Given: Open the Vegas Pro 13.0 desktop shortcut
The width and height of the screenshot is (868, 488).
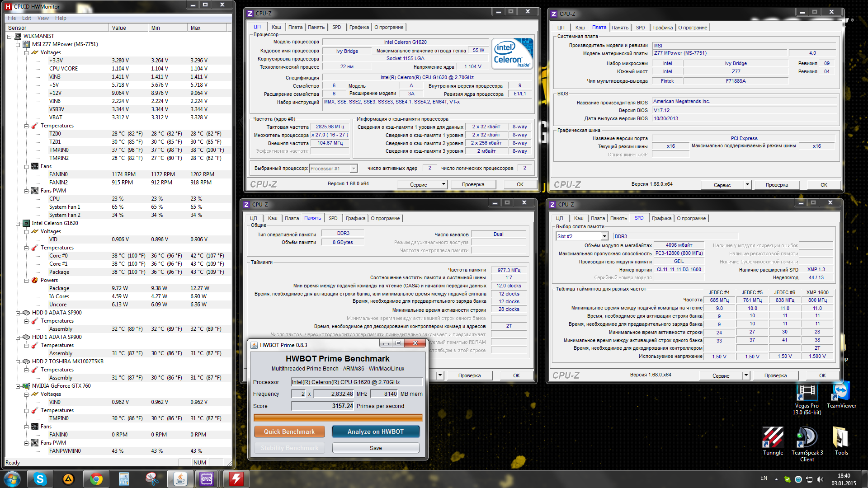Looking at the screenshot, I should click(807, 399).
